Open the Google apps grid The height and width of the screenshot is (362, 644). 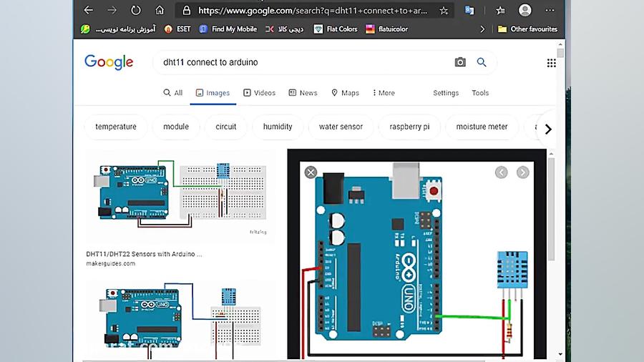pos(551,63)
